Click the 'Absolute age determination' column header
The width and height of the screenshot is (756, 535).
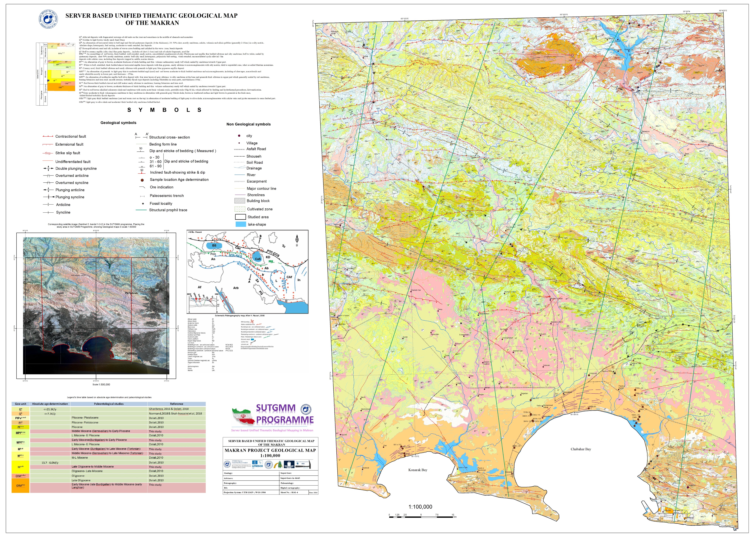click(50, 404)
